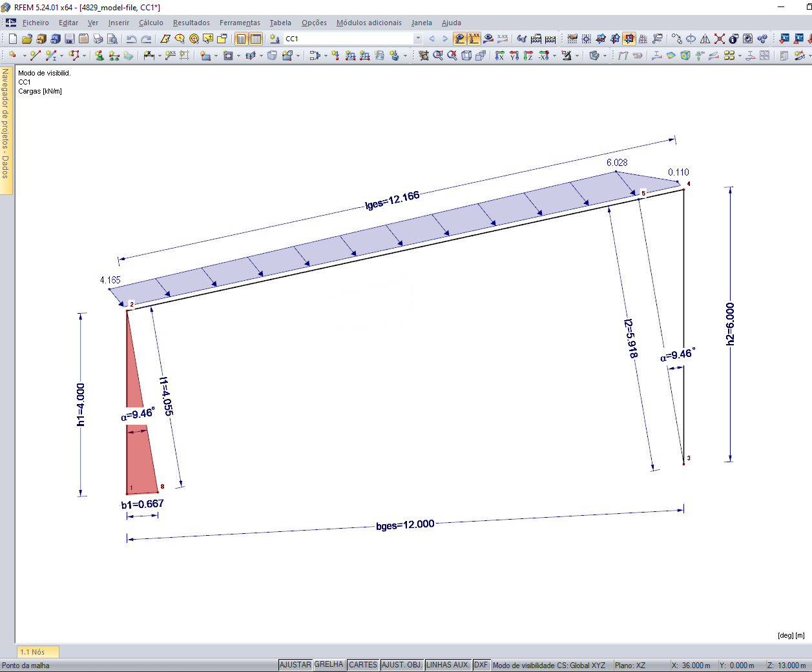This screenshot has width=812, height=672.
Task: View in X direction
Action: point(500,56)
